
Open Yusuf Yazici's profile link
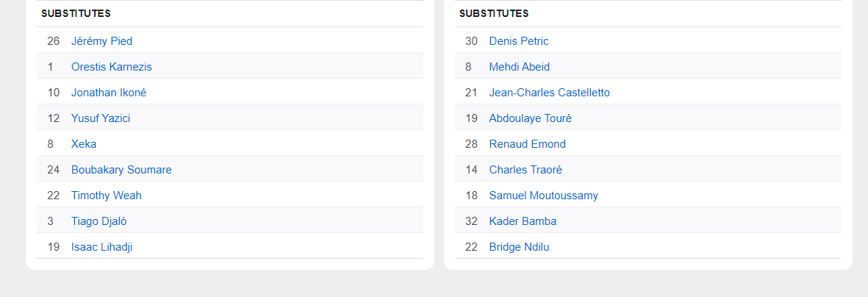point(101,118)
